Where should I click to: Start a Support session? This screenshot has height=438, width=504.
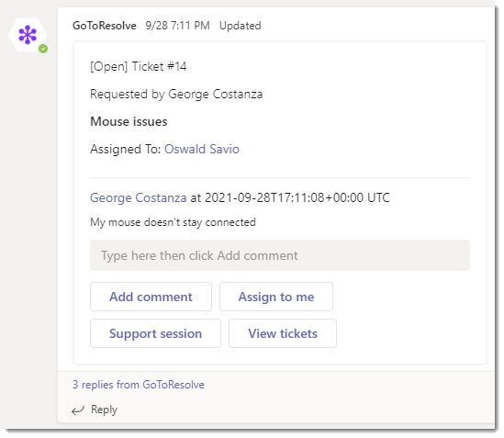pos(155,333)
